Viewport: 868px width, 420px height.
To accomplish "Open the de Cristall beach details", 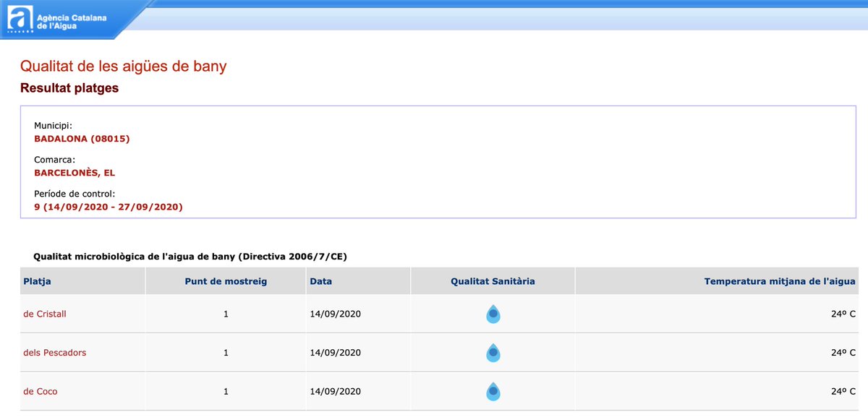I will (x=44, y=314).
